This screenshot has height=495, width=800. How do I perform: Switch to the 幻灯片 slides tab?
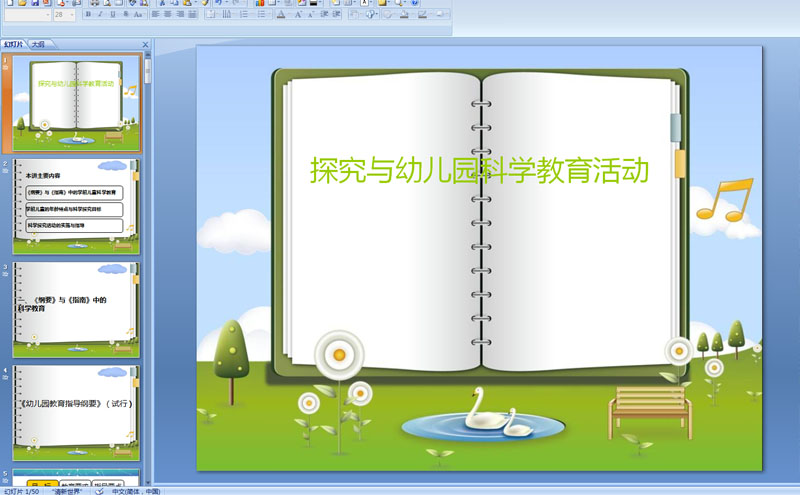point(13,44)
